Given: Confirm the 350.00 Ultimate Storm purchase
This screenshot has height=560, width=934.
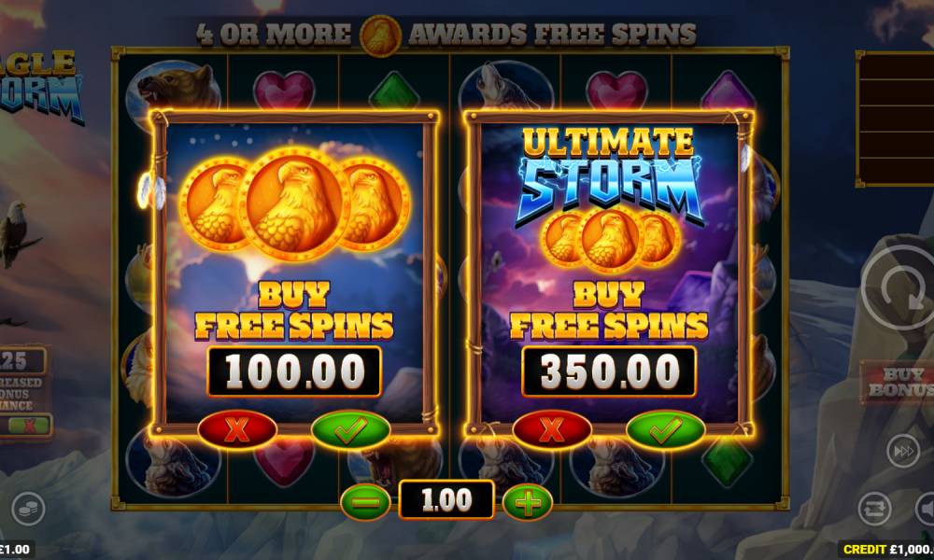Looking at the screenshot, I should [x=665, y=429].
